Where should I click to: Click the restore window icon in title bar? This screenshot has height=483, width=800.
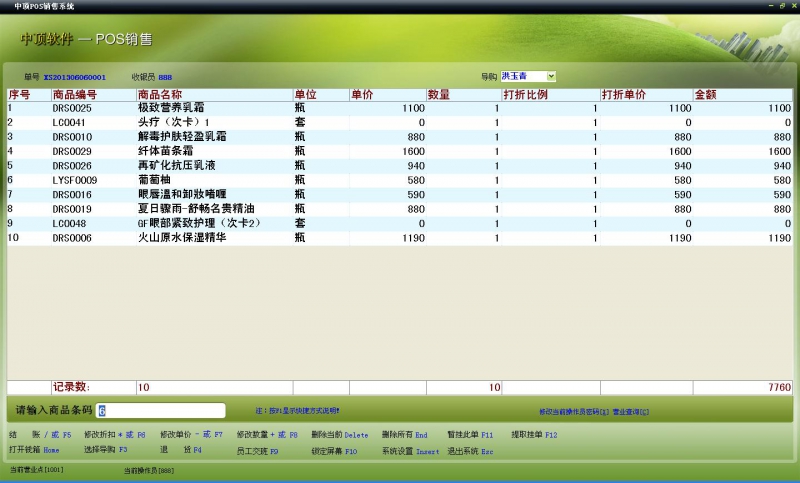[x=782, y=6]
